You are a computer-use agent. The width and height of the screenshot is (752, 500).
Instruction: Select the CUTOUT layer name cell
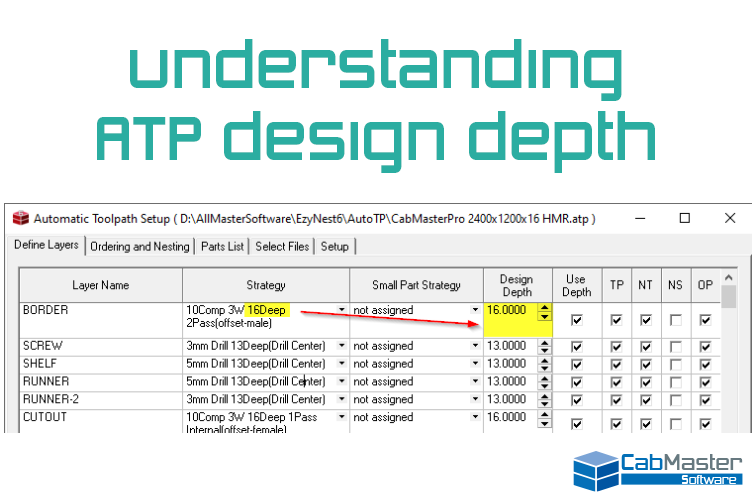point(101,421)
